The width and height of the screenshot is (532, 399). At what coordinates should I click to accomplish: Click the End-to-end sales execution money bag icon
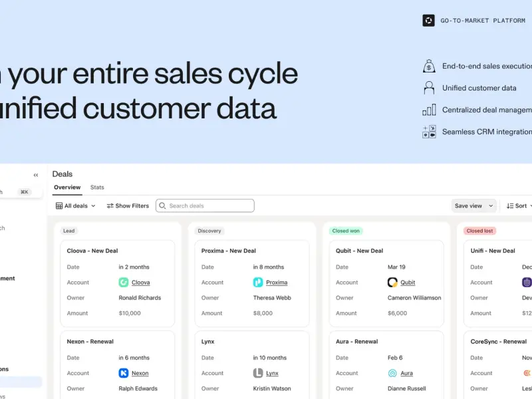click(x=429, y=66)
